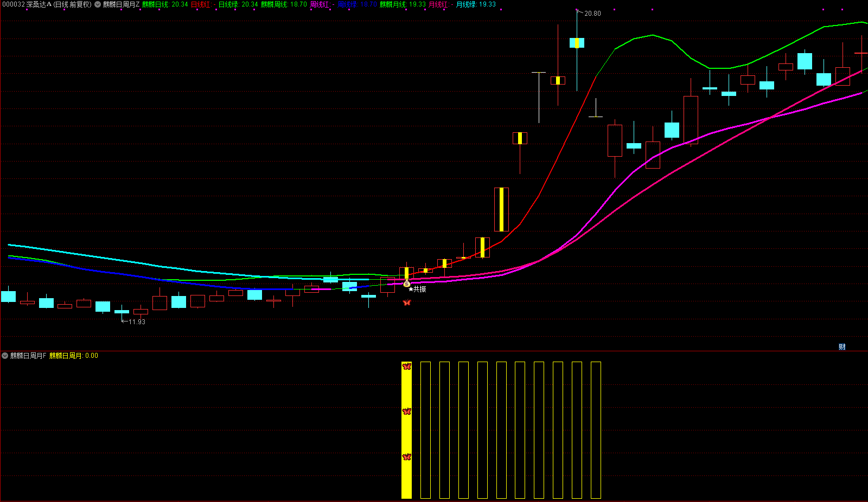Open the 财 finance info icon
Image resolution: width=868 pixels, height=502 pixels.
click(x=842, y=347)
